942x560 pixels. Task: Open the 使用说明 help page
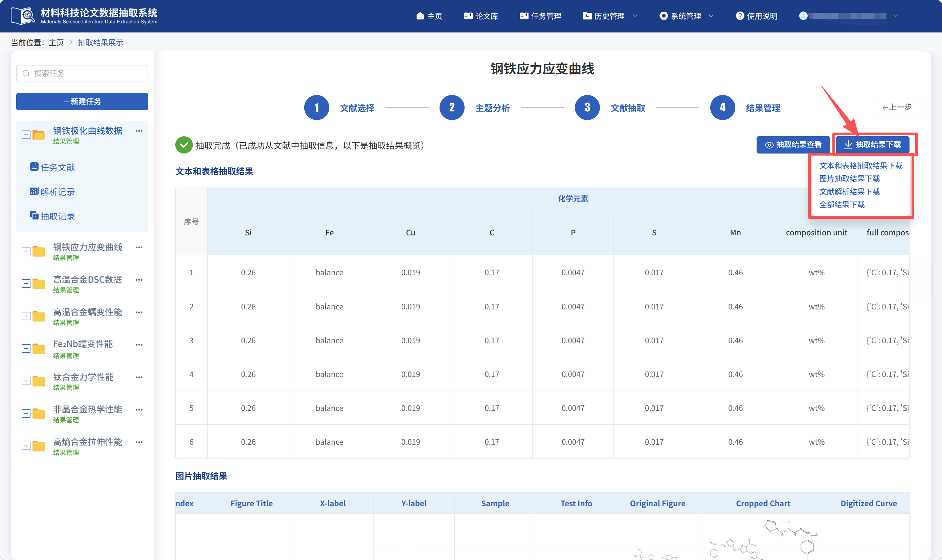point(757,16)
